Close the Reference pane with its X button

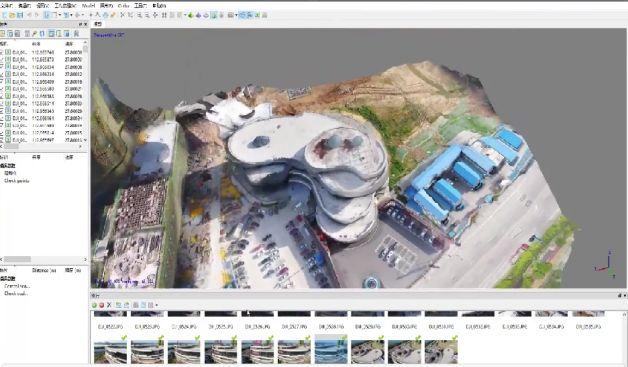click(85, 24)
